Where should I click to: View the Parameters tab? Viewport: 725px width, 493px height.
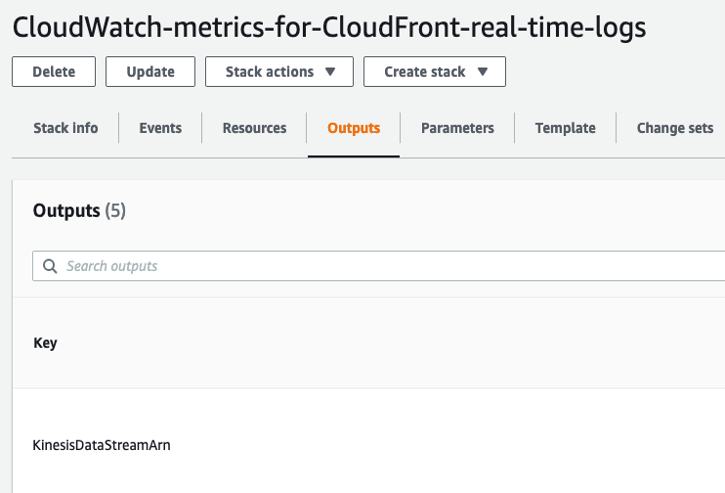tap(457, 128)
